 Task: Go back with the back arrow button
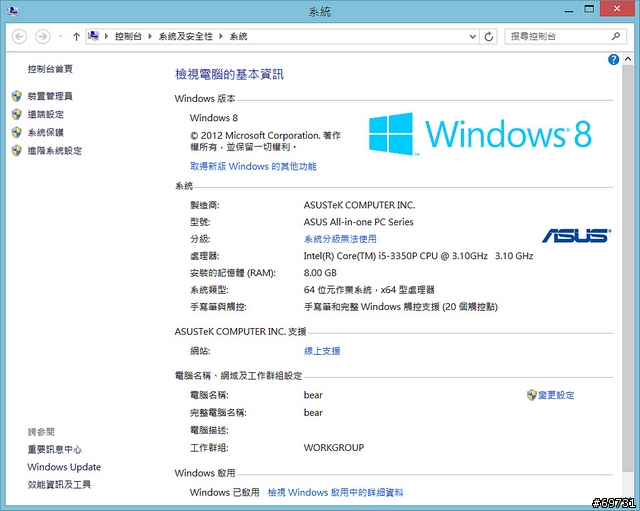[19, 37]
